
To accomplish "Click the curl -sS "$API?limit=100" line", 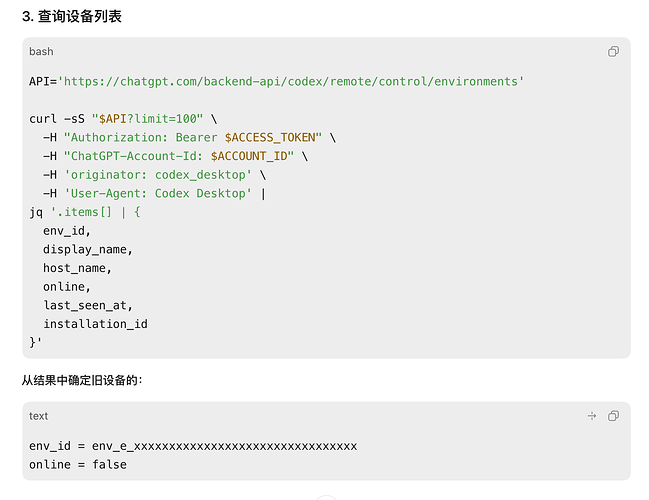I will [x=123, y=119].
